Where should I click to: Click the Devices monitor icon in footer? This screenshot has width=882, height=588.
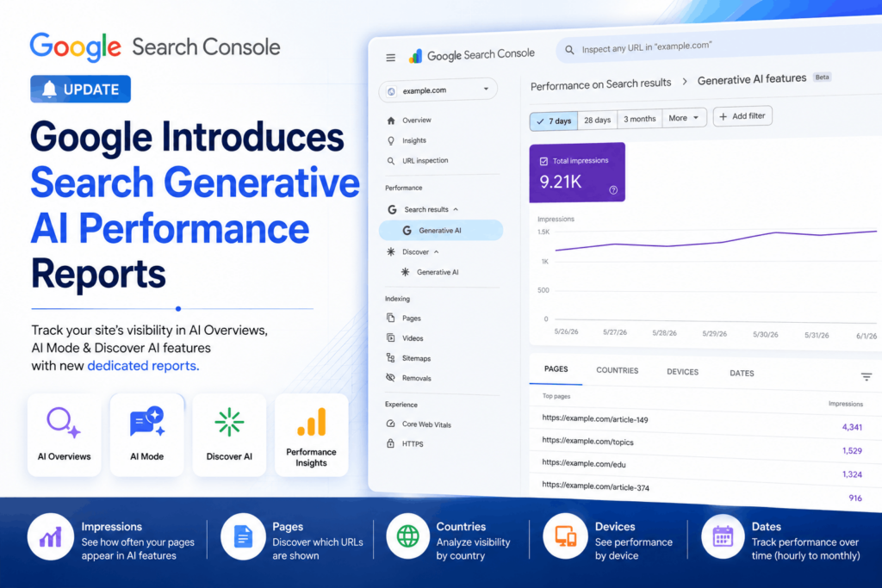click(565, 537)
